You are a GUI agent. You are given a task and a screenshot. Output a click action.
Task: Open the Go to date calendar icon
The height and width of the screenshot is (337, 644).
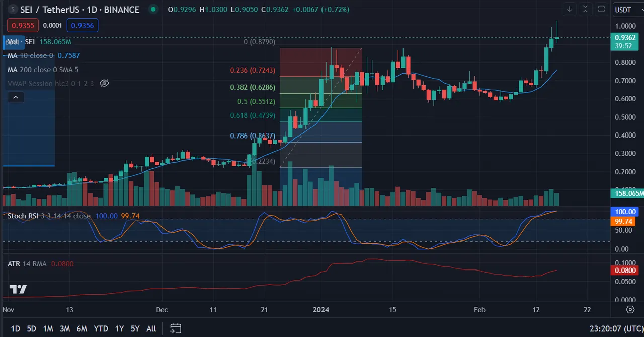175,328
